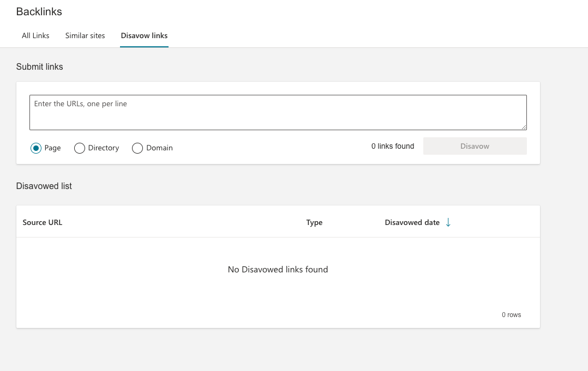Click the Disavowed list heading
The width and height of the screenshot is (588, 371).
pyautogui.click(x=44, y=186)
